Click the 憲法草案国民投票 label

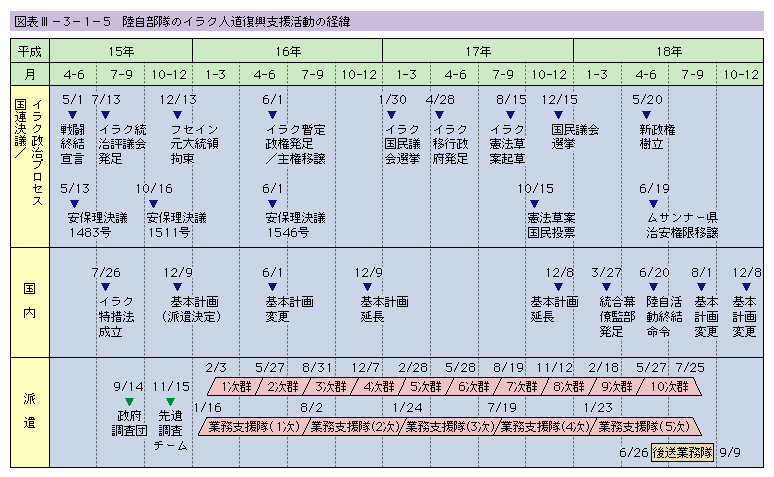[x=551, y=225]
